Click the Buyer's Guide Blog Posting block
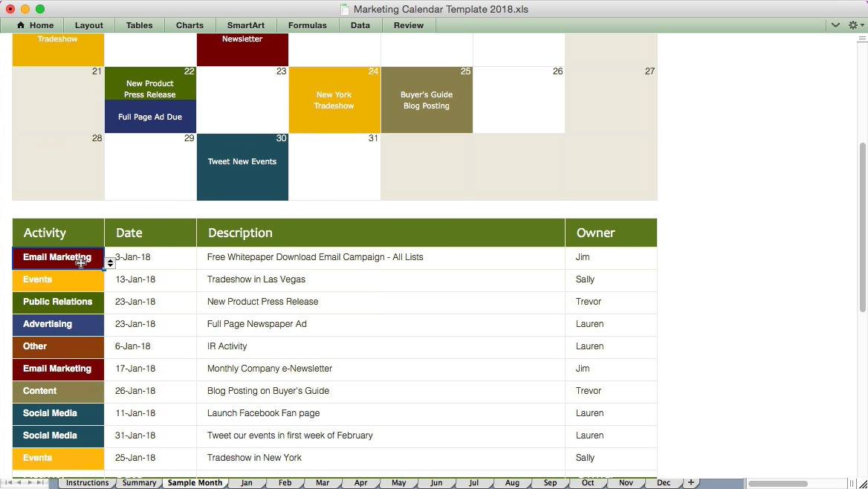 pyautogui.click(x=427, y=100)
